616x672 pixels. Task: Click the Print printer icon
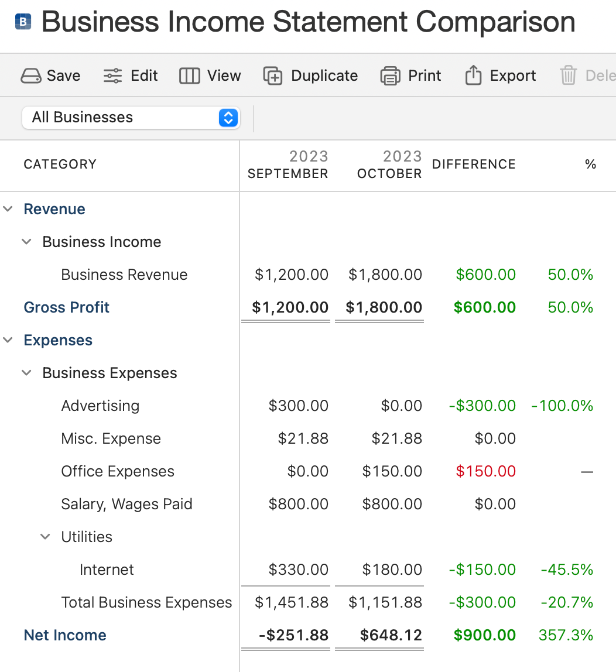[x=390, y=76]
